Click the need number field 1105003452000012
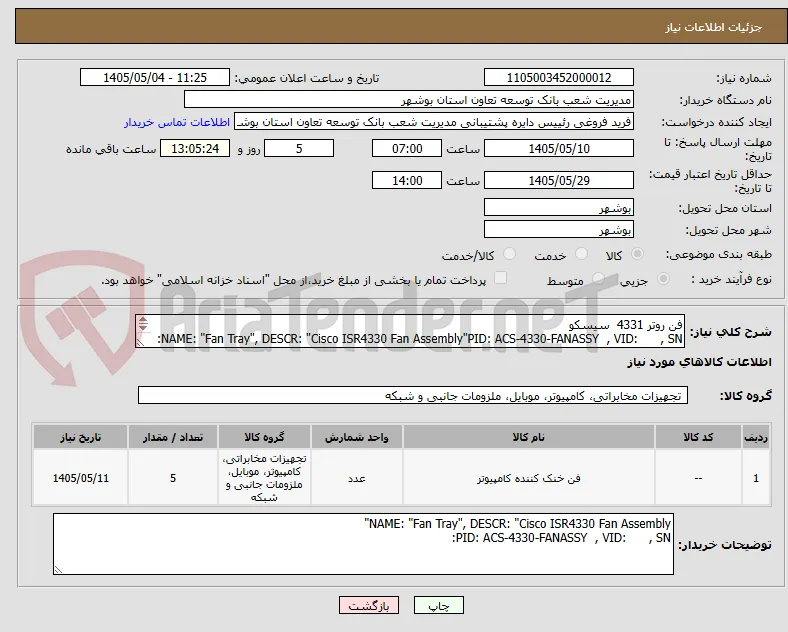788x632 pixels. pyautogui.click(x=558, y=77)
